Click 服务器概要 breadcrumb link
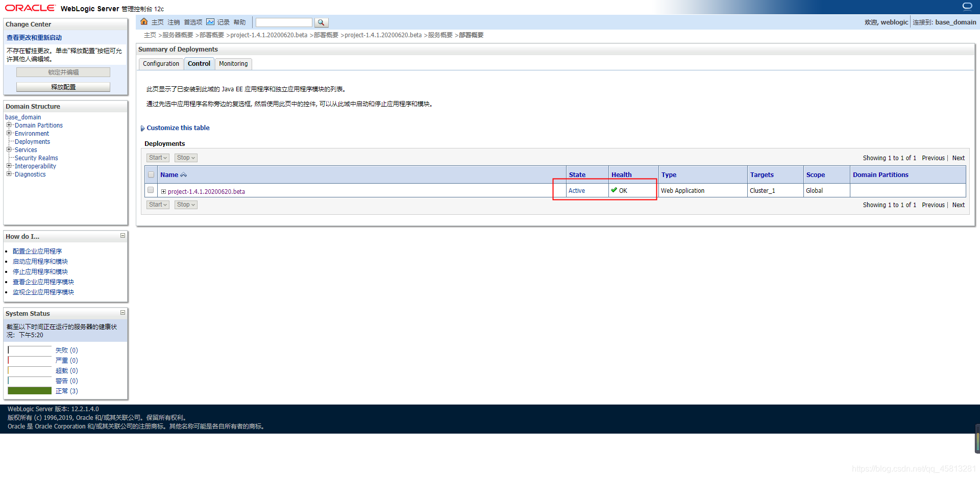The height and width of the screenshot is (478, 980). tap(178, 35)
